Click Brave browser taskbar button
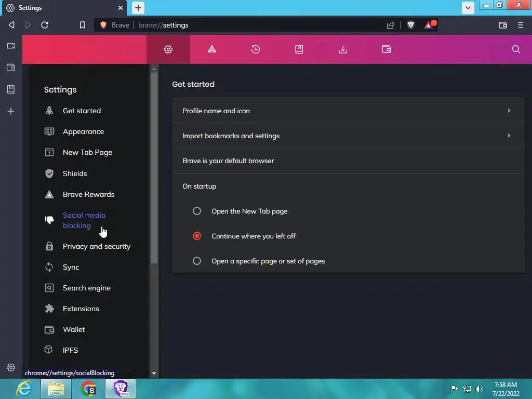The image size is (532, 399). [x=121, y=389]
